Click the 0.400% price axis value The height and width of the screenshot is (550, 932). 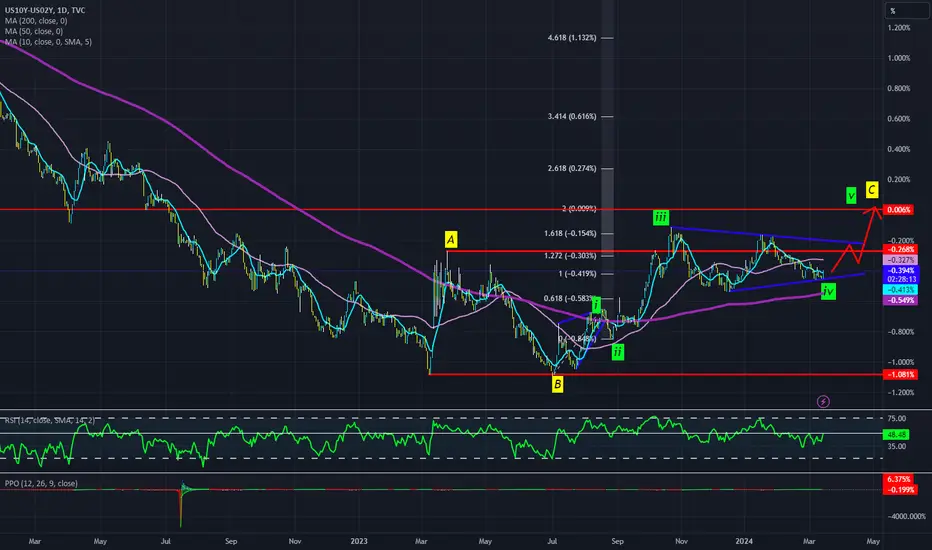pyautogui.click(x=899, y=149)
